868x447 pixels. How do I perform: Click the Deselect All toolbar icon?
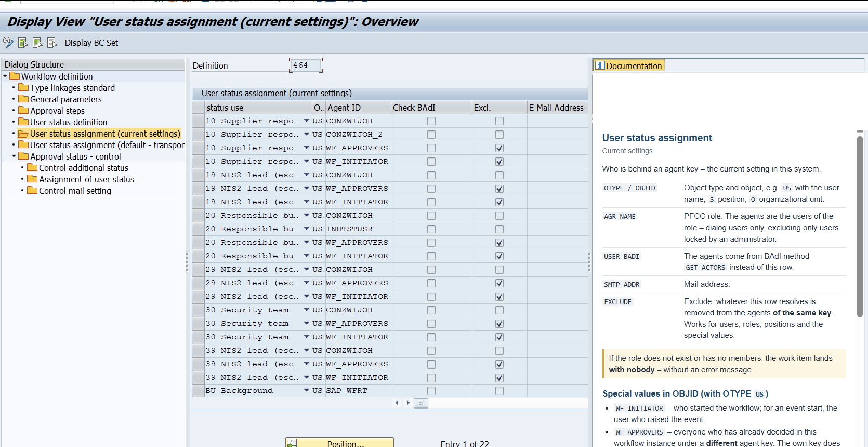click(52, 43)
